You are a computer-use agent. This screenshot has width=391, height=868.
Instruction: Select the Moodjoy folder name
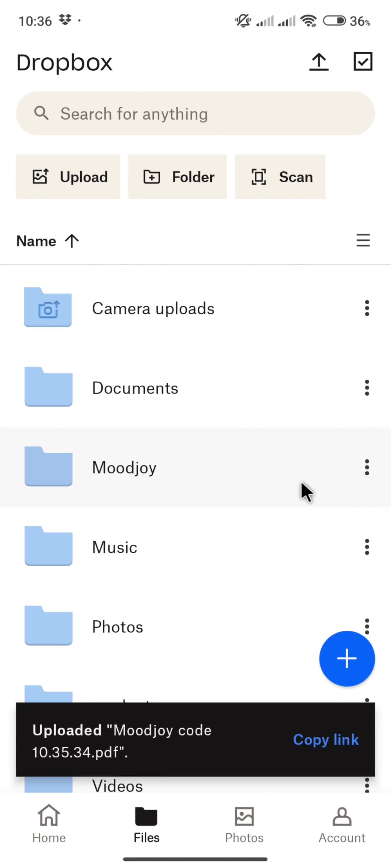pos(124,468)
